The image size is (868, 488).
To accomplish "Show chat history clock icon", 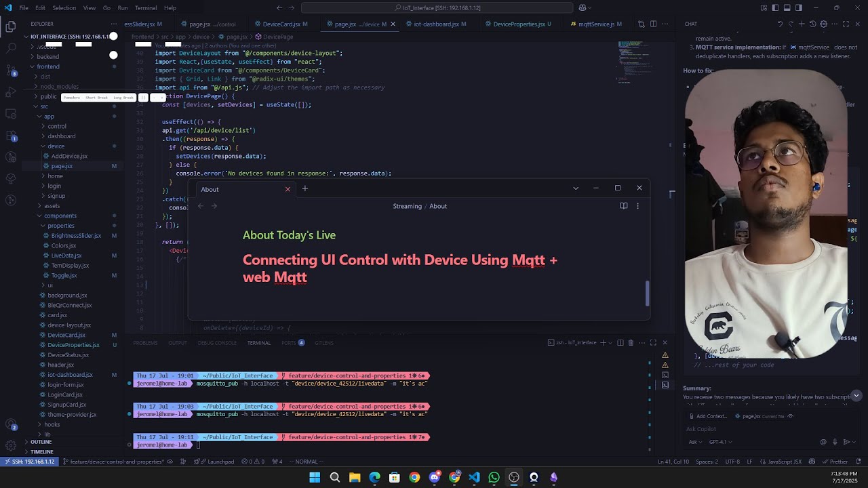I will point(812,24).
